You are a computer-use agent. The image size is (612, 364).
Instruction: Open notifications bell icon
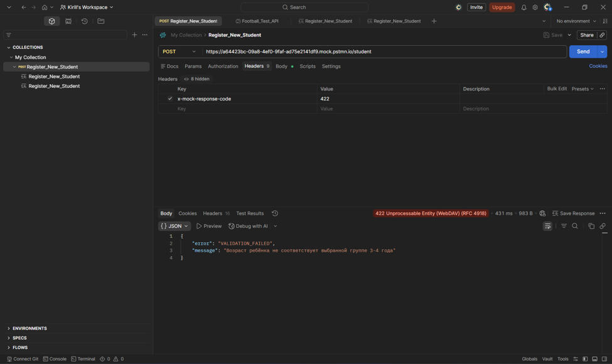click(x=523, y=7)
